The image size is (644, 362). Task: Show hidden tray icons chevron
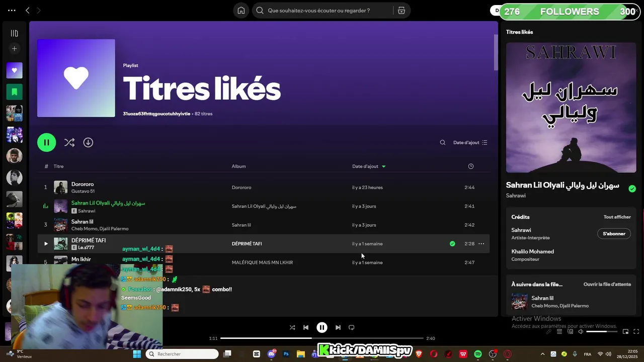[x=542, y=354]
